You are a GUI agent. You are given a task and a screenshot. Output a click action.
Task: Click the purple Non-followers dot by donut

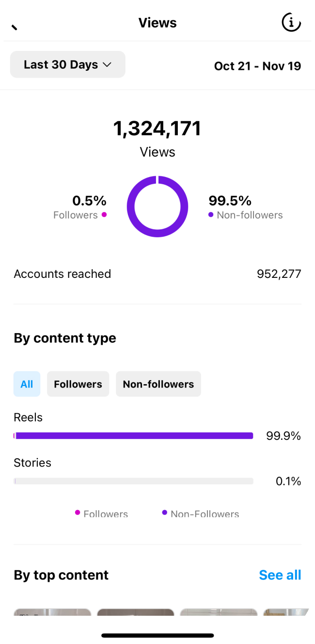tap(211, 214)
